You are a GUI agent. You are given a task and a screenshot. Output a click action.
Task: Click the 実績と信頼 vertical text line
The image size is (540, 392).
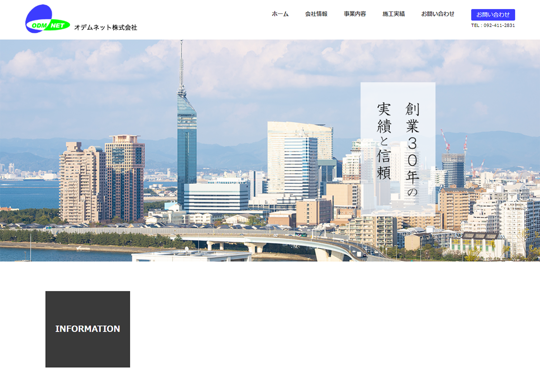pyautogui.click(x=384, y=141)
